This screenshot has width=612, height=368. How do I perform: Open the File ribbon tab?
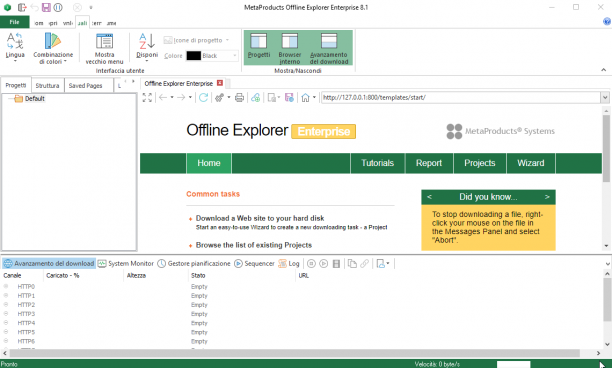14,22
